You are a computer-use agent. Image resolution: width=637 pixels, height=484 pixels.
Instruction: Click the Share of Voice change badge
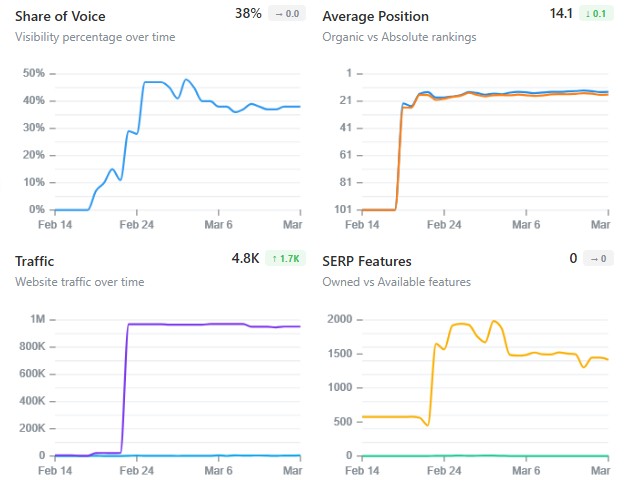tap(286, 14)
